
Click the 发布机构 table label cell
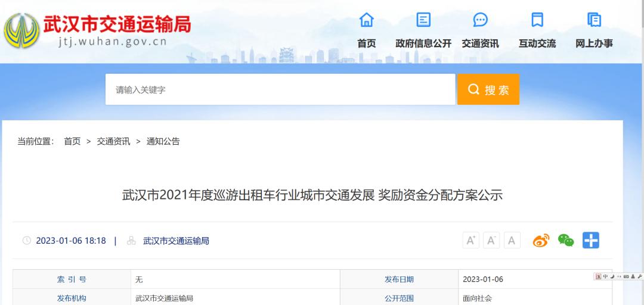[72, 297]
